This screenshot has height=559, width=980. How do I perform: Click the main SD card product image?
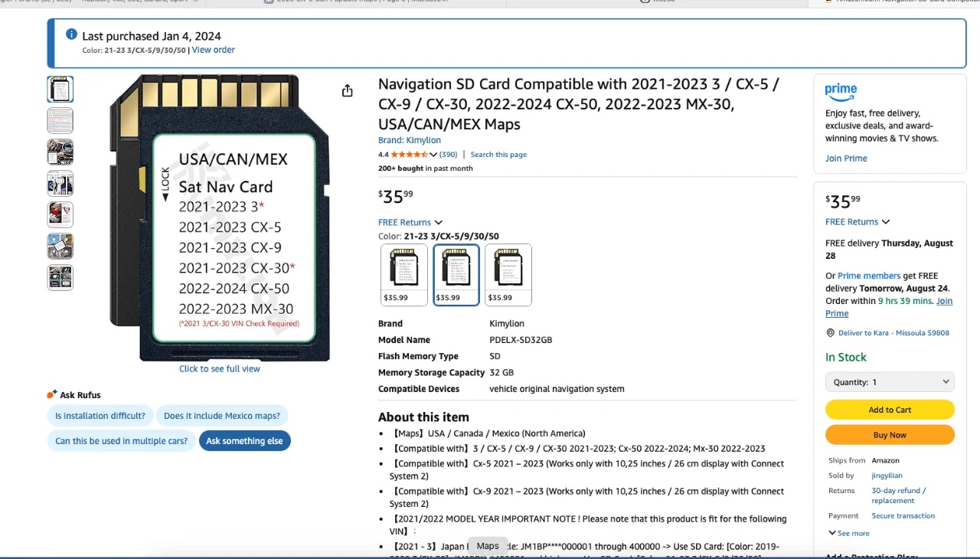(220, 217)
